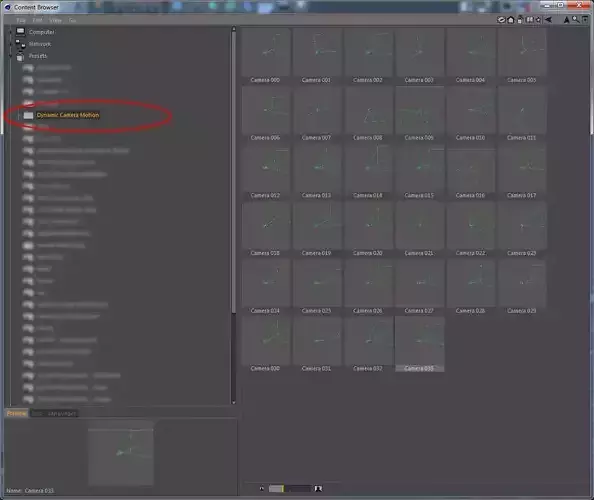Click the thumbnail size slider
The width and height of the screenshot is (594, 500).
coord(290,489)
